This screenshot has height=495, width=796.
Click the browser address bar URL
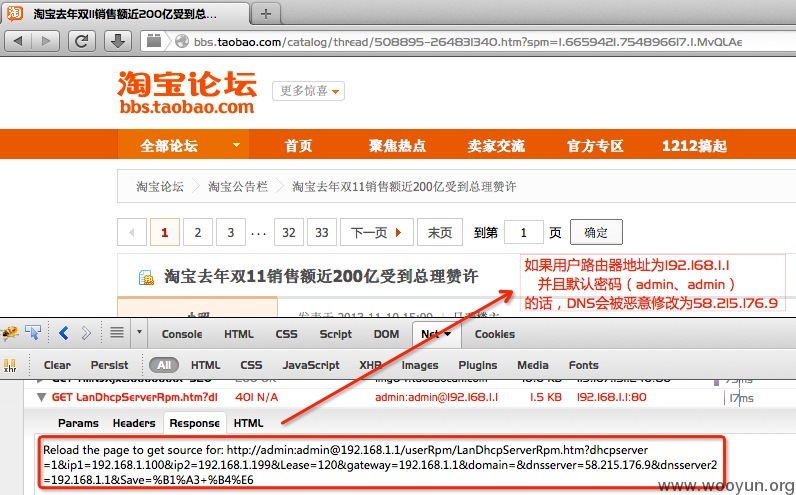(x=467, y=42)
